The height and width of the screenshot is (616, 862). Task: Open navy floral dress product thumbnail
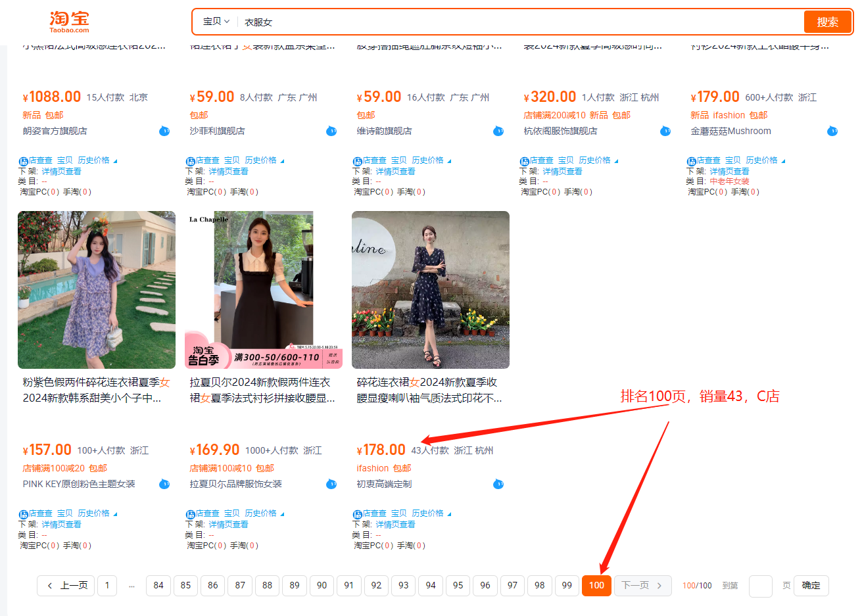431,290
